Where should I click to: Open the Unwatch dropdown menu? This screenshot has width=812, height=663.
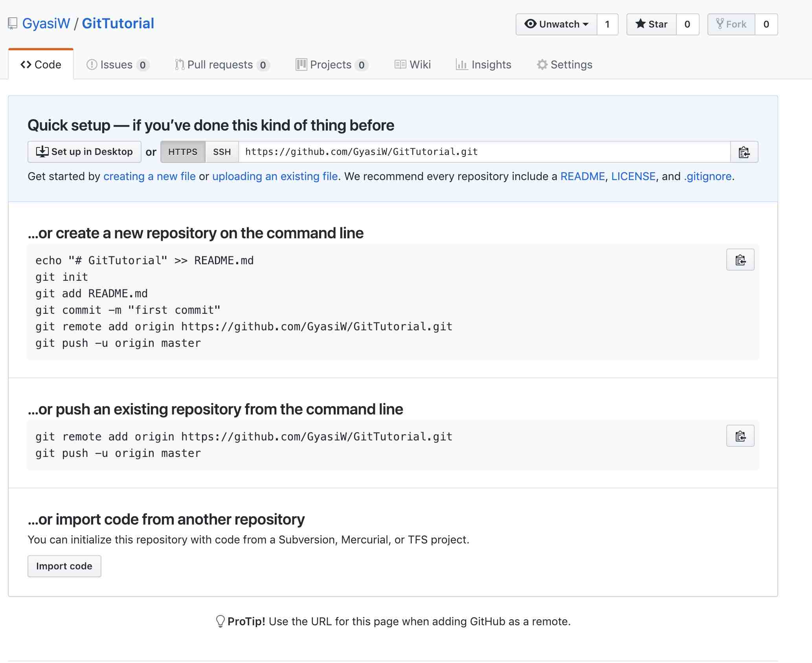(556, 24)
